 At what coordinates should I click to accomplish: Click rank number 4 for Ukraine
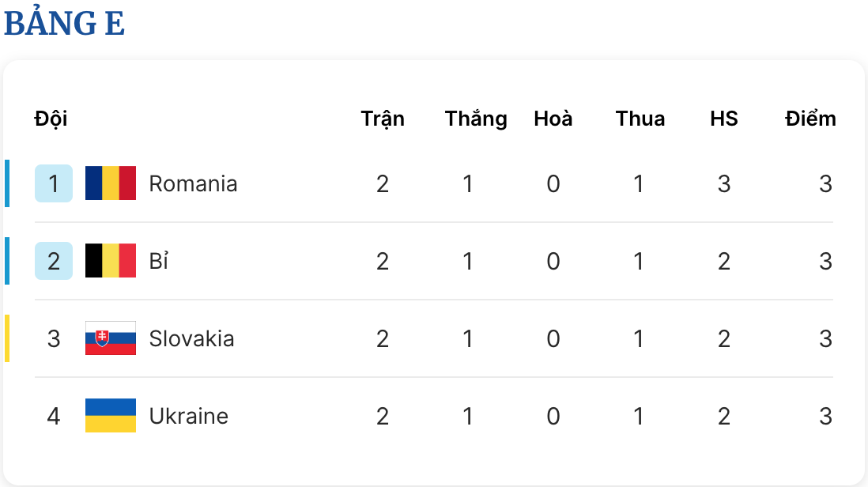(x=54, y=416)
